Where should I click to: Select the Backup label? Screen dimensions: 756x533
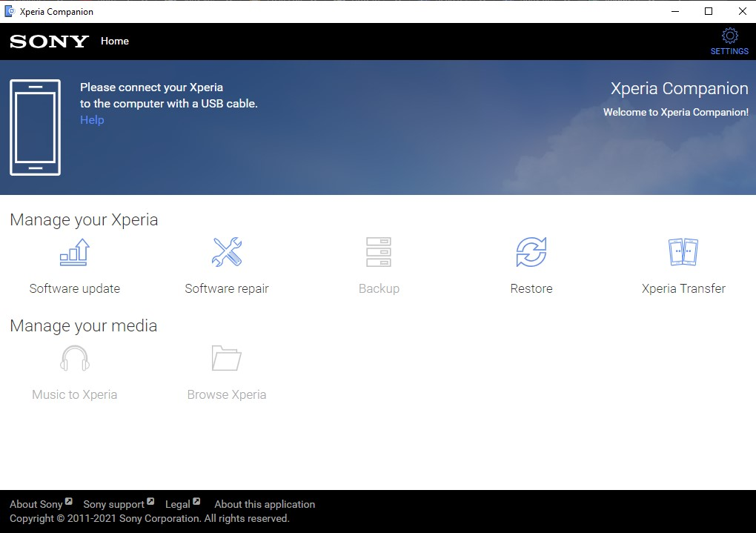(379, 288)
